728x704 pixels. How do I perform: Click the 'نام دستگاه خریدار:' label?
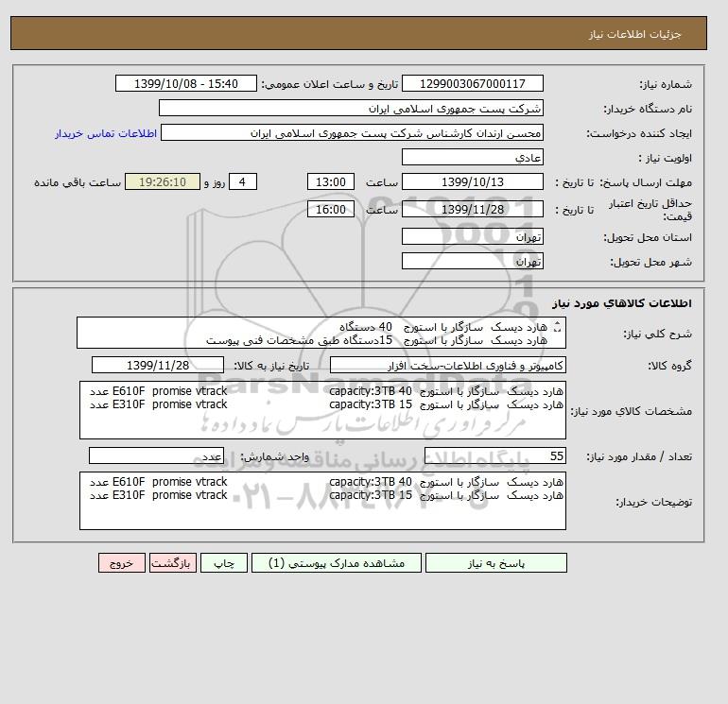point(648,109)
